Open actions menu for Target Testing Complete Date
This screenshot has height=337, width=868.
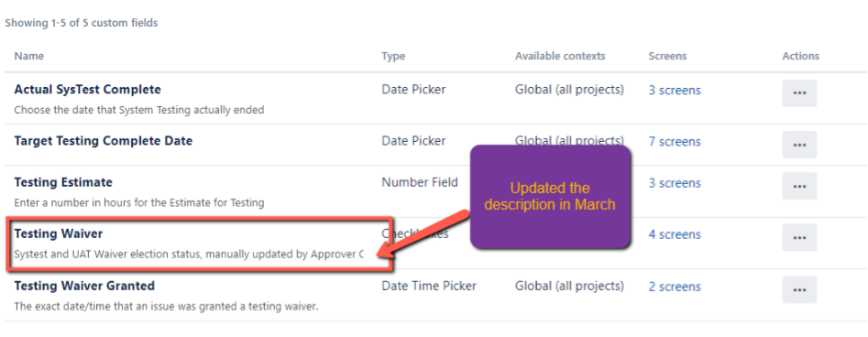(x=799, y=145)
